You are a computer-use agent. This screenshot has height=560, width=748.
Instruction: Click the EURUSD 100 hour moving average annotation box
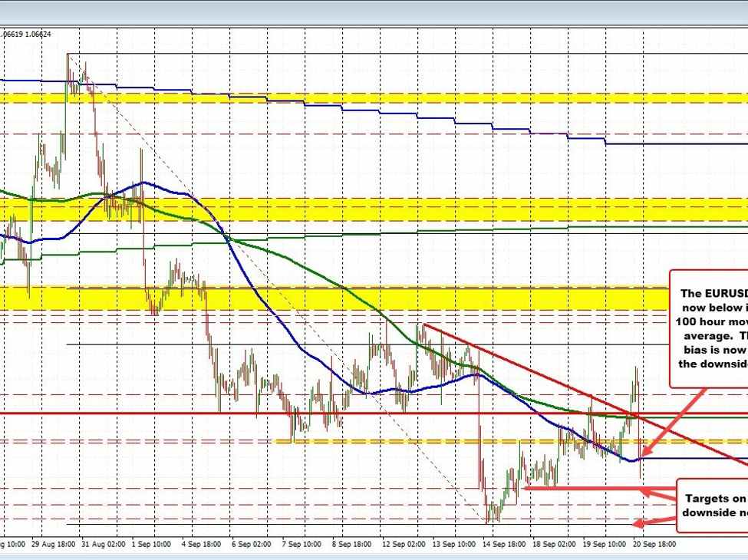pyautogui.click(x=709, y=328)
